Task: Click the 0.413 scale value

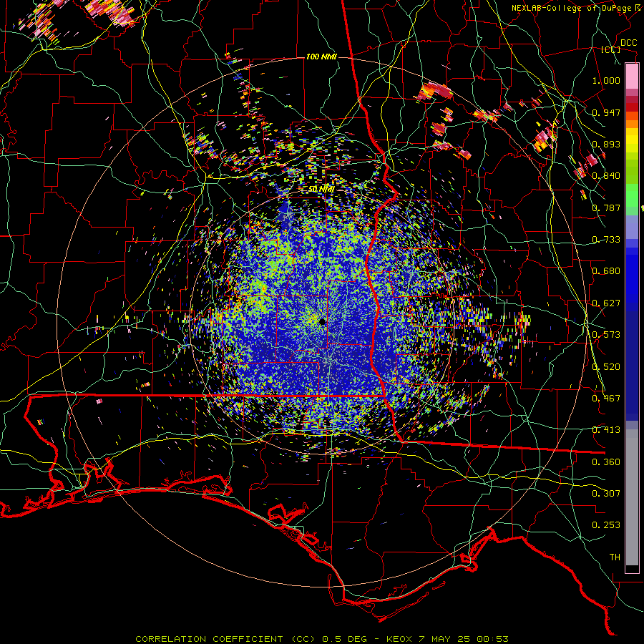Action: pos(606,430)
